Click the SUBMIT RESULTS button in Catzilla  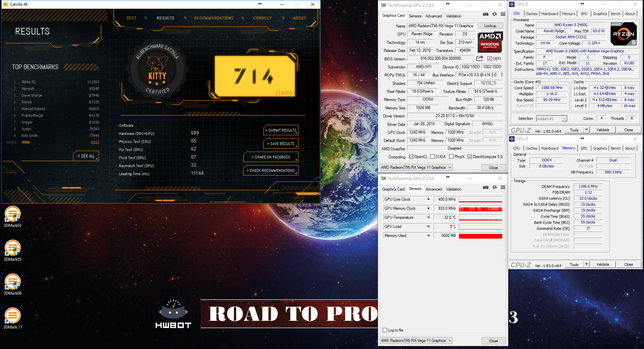coord(281,130)
